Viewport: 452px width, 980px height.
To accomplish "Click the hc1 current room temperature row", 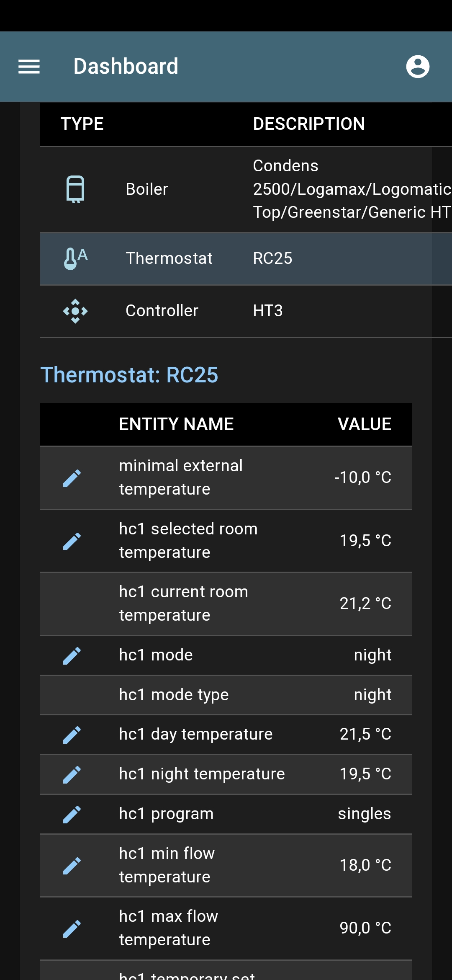I will tap(226, 603).
